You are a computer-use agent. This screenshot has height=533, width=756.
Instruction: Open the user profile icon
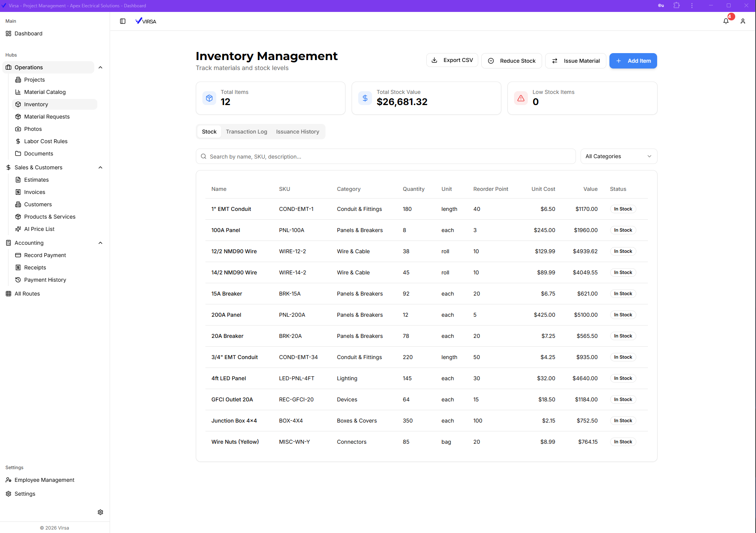click(x=743, y=21)
